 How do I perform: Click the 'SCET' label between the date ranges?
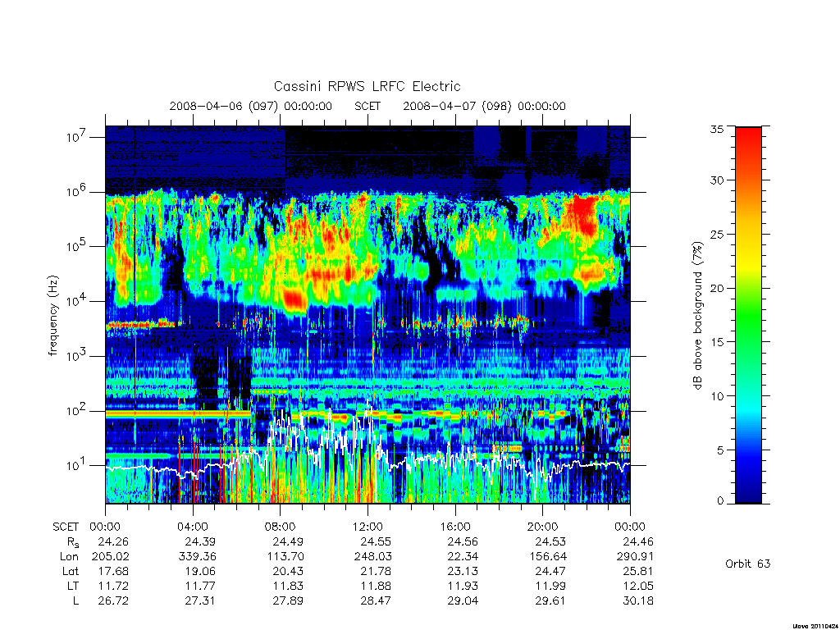click(367, 106)
